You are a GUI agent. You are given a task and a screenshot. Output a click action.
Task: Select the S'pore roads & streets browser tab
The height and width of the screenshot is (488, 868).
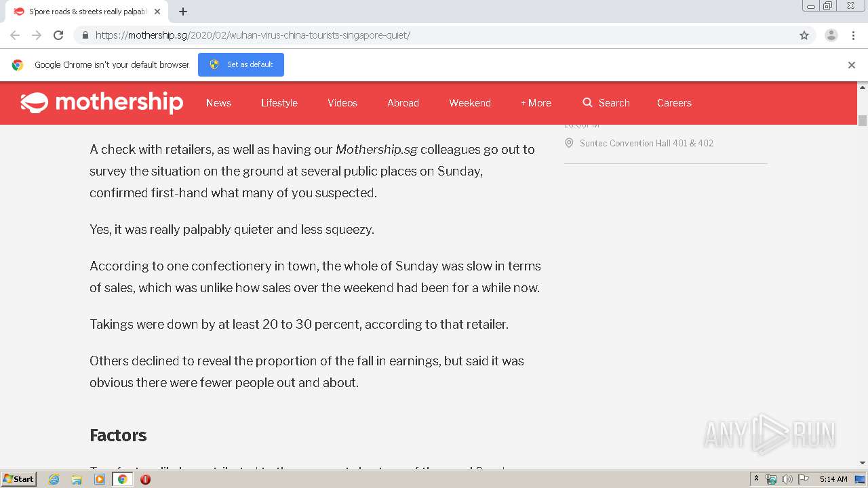click(x=87, y=12)
